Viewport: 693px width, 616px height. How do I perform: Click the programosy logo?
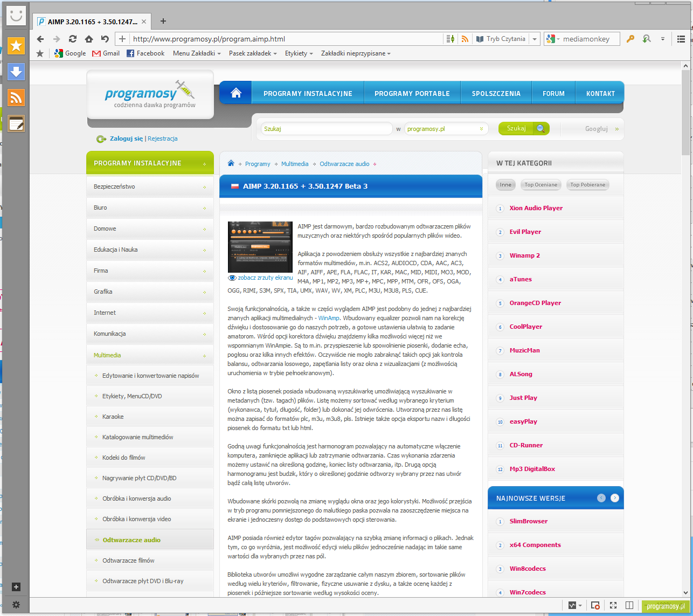(x=150, y=94)
